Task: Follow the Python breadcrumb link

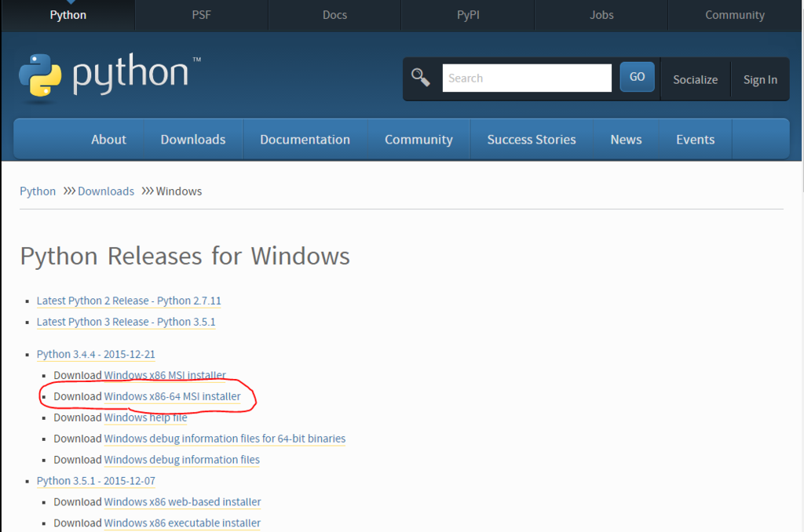Action: (38, 191)
